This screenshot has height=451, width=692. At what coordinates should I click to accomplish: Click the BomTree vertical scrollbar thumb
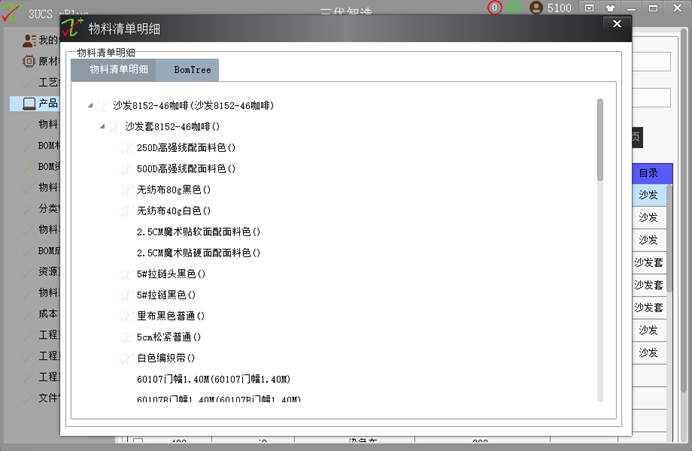[600, 139]
